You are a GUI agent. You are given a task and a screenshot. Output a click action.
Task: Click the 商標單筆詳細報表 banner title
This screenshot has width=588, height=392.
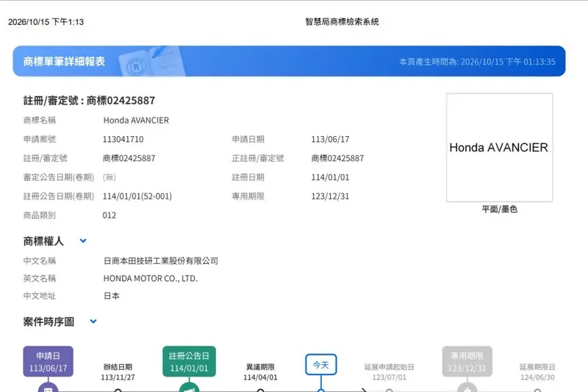point(64,62)
